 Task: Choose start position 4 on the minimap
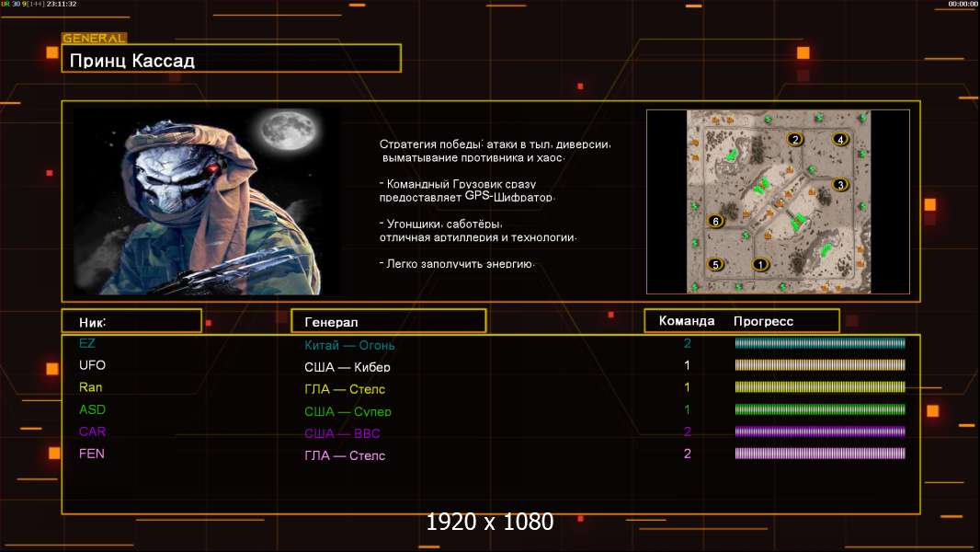[839, 140]
